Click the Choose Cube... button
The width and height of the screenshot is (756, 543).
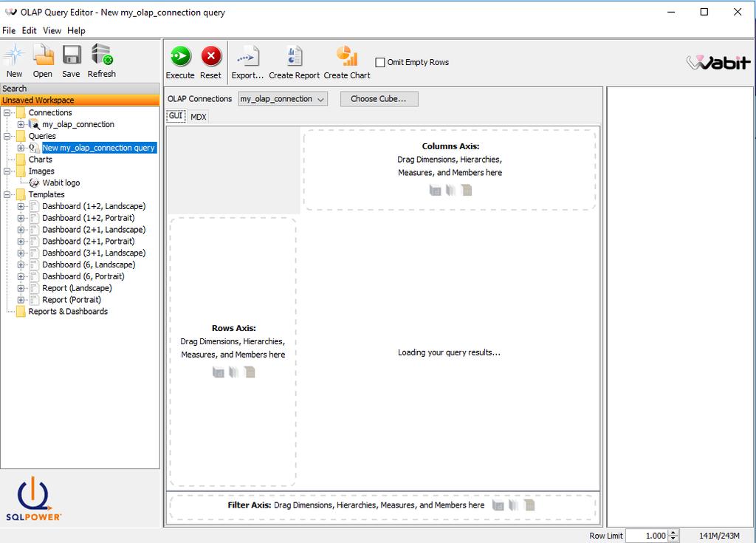pos(379,99)
